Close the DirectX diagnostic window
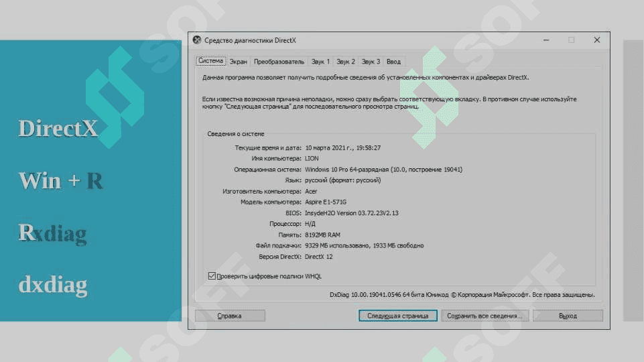The height and width of the screenshot is (362, 644). coord(597,40)
